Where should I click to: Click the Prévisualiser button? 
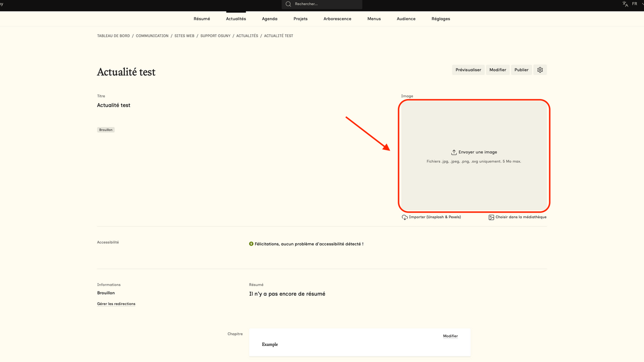pos(468,70)
